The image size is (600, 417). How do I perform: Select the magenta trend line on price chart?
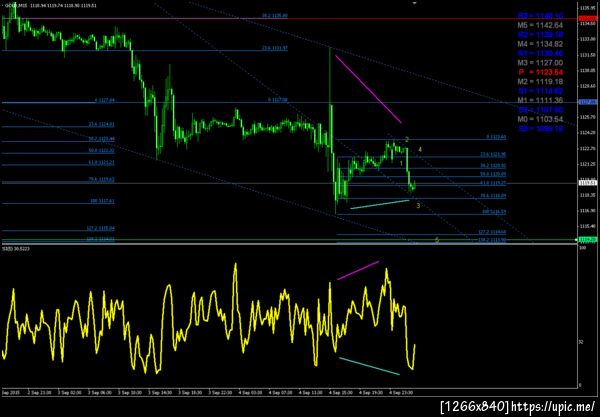[368, 89]
